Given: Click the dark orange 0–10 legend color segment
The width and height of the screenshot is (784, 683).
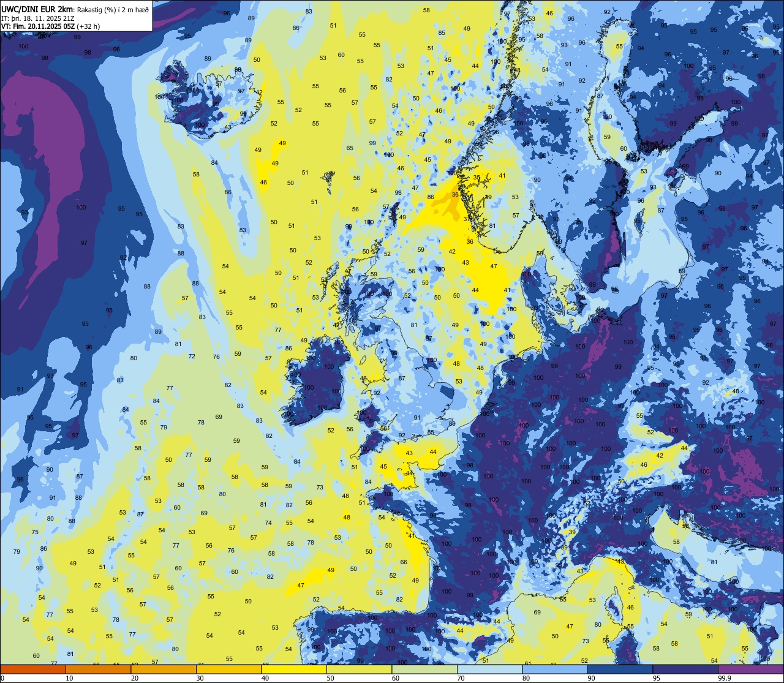Looking at the screenshot, I should point(33,669).
